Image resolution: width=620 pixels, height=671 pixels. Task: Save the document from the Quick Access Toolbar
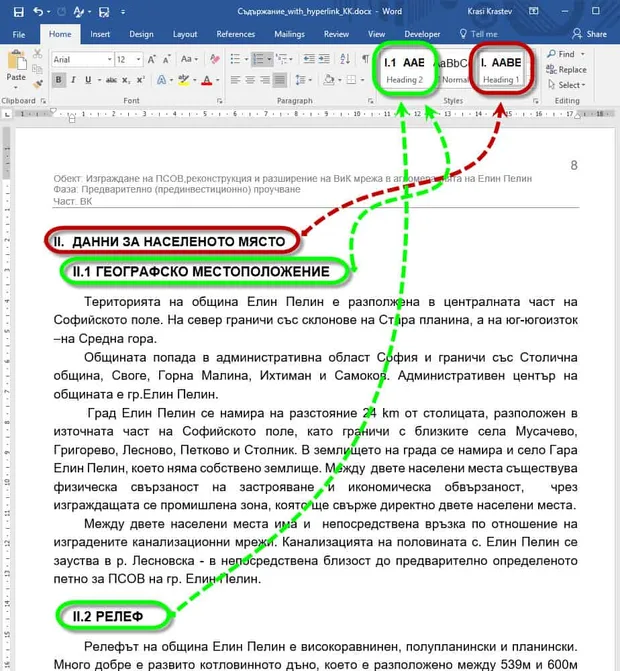coord(18,12)
